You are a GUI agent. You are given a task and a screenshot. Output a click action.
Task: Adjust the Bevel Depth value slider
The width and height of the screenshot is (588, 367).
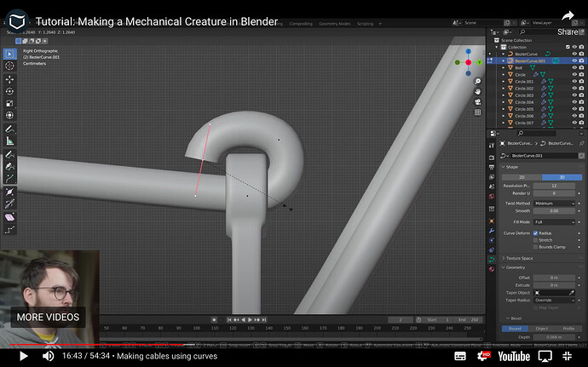pyautogui.click(x=554, y=337)
